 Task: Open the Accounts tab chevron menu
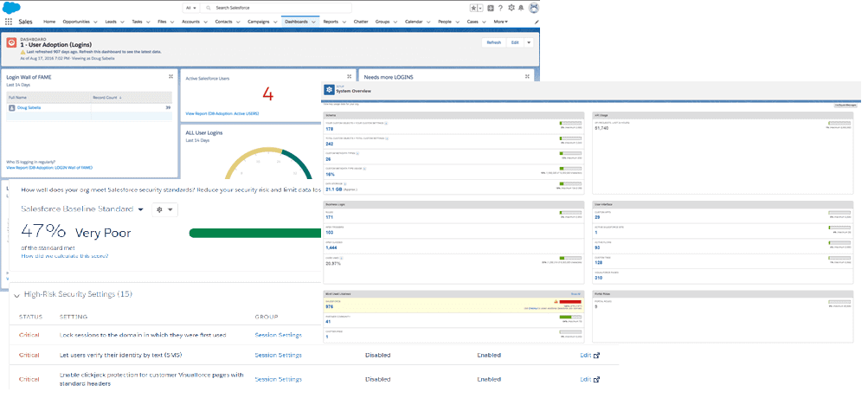pyautogui.click(x=205, y=22)
